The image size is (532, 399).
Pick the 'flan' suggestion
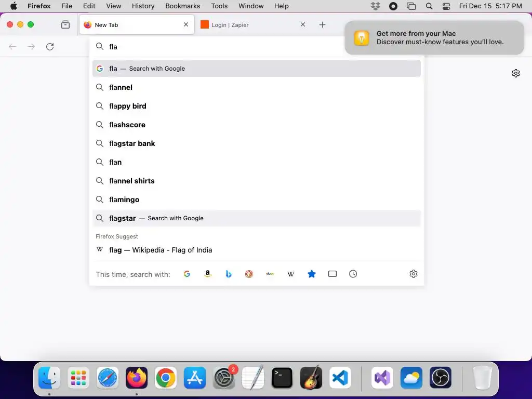(257, 162)
